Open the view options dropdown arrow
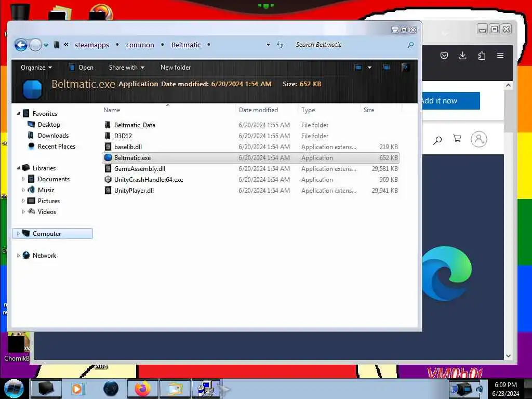Image resolution: width=532 pixels, height=399 pixels. (369, 68)
